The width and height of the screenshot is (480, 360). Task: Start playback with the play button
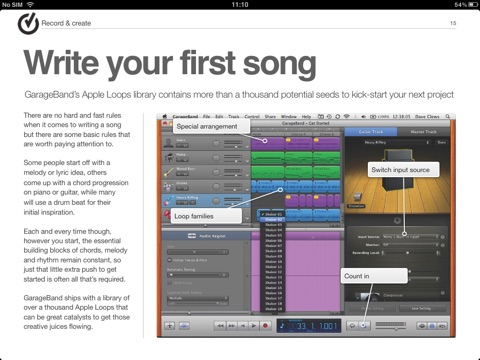coord(254,326)
